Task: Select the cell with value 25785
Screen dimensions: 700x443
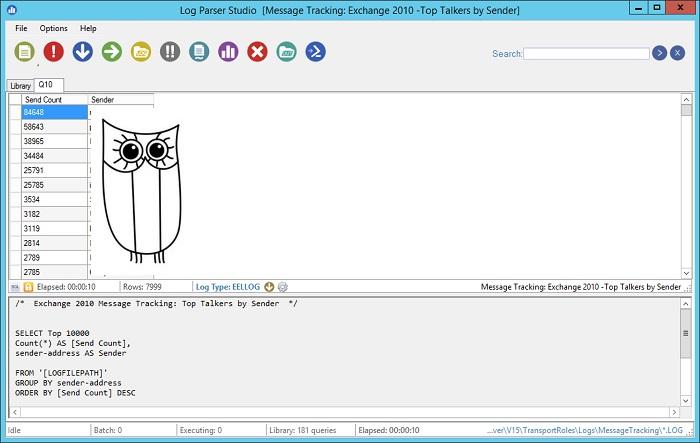Action: coord(54,185)
